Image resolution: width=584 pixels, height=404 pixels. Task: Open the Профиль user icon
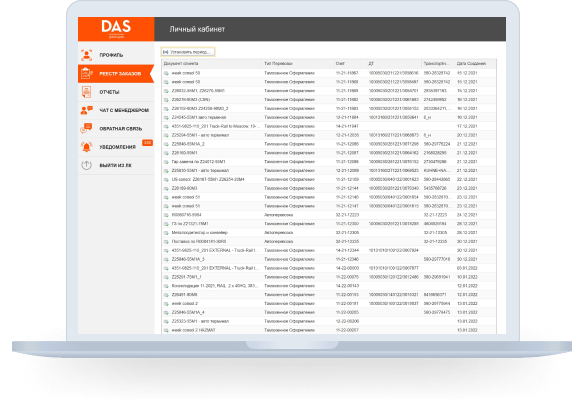tap(86, 55)
